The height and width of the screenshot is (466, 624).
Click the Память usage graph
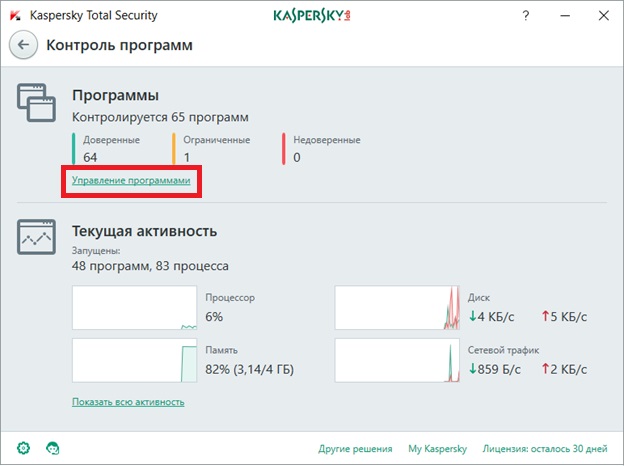135,360
